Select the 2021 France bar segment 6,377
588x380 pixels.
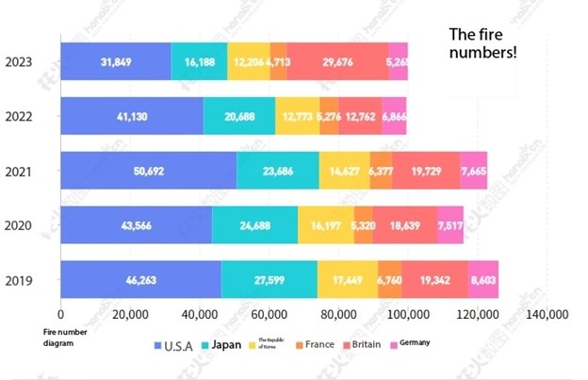click(382, 172)
